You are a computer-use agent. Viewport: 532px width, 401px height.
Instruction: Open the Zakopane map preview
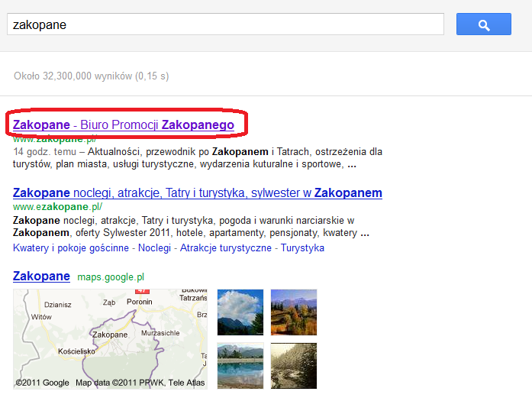110,339
